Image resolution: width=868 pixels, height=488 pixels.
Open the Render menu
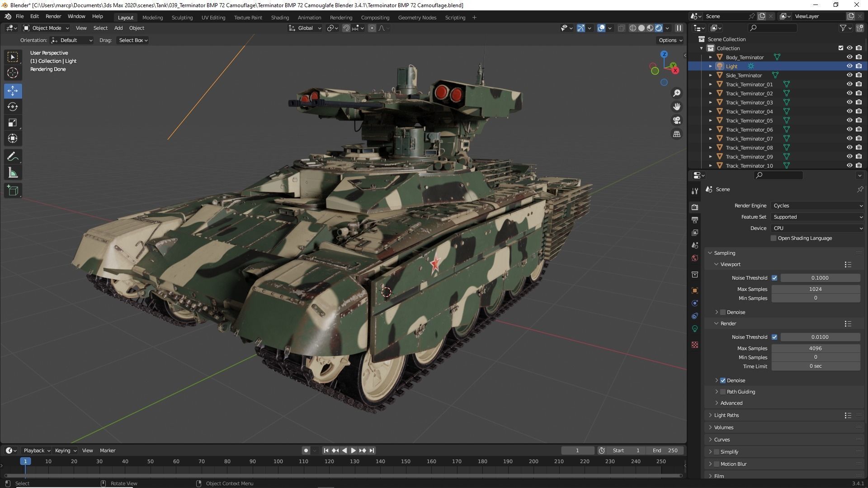53,16
